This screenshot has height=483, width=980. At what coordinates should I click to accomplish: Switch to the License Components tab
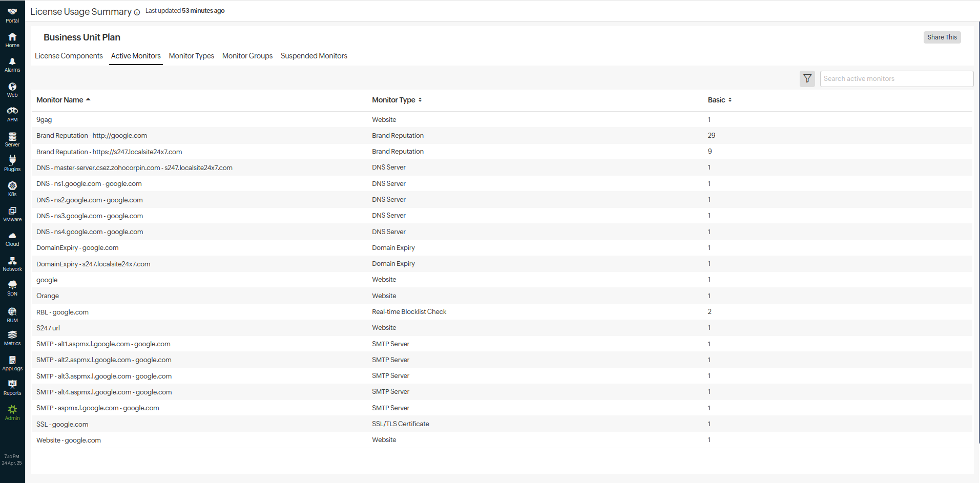point(69,56)
